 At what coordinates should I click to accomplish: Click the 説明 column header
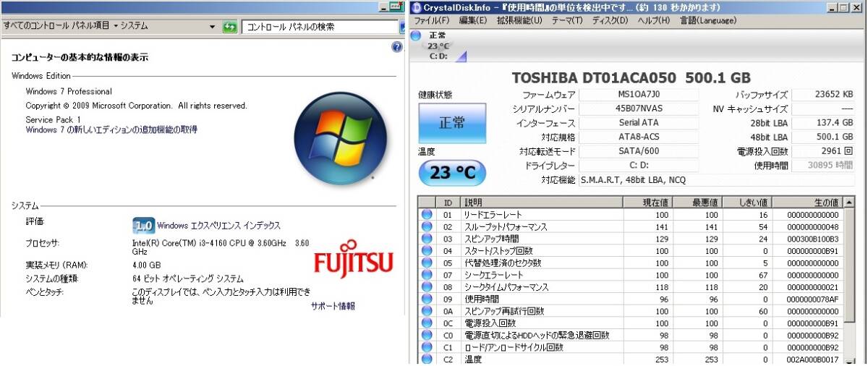542,203
